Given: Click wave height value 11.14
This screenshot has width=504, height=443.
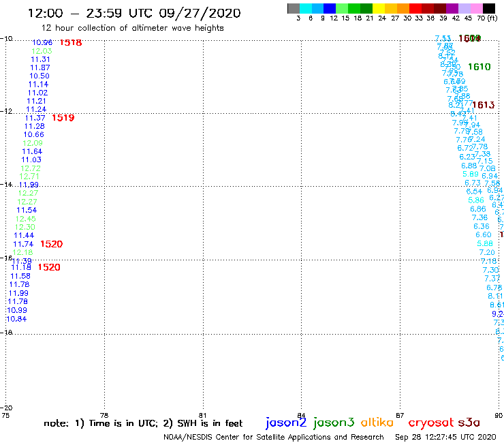Looking at the screenshot, I should click(38, 85).
